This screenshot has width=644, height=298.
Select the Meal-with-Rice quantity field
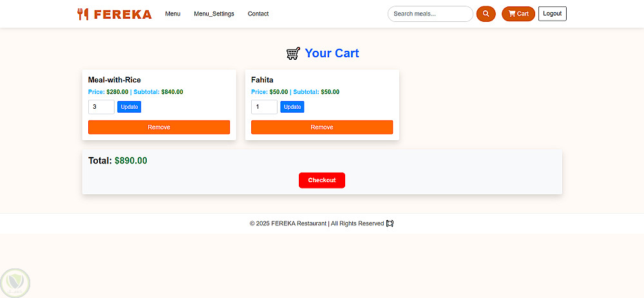(x=101, y=107)
